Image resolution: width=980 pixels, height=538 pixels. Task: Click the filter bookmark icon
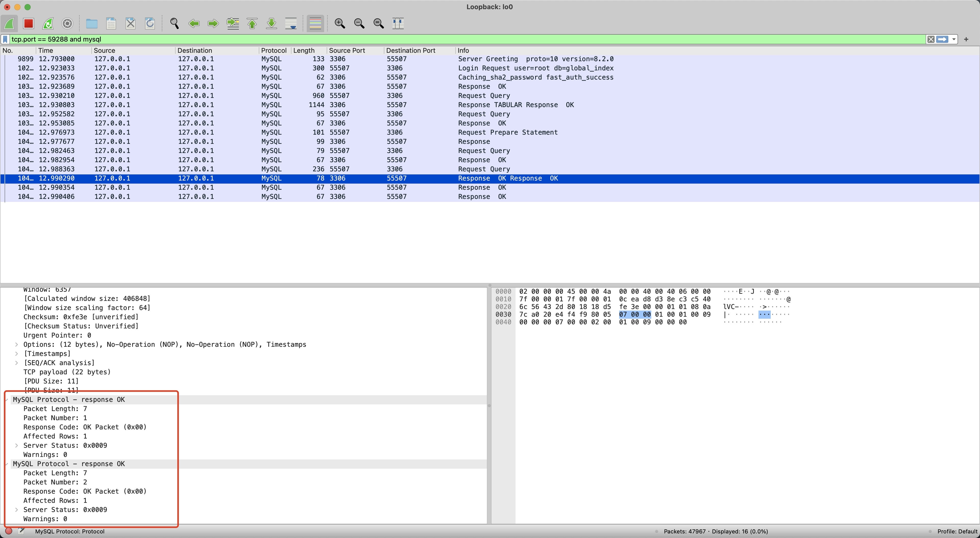(5, 39)
